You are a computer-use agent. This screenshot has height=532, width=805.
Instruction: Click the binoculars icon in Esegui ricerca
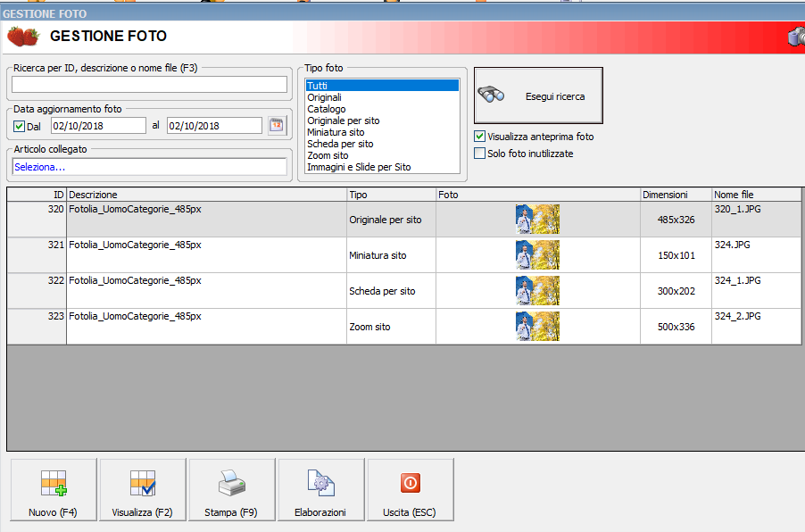[x=491, y=95]
